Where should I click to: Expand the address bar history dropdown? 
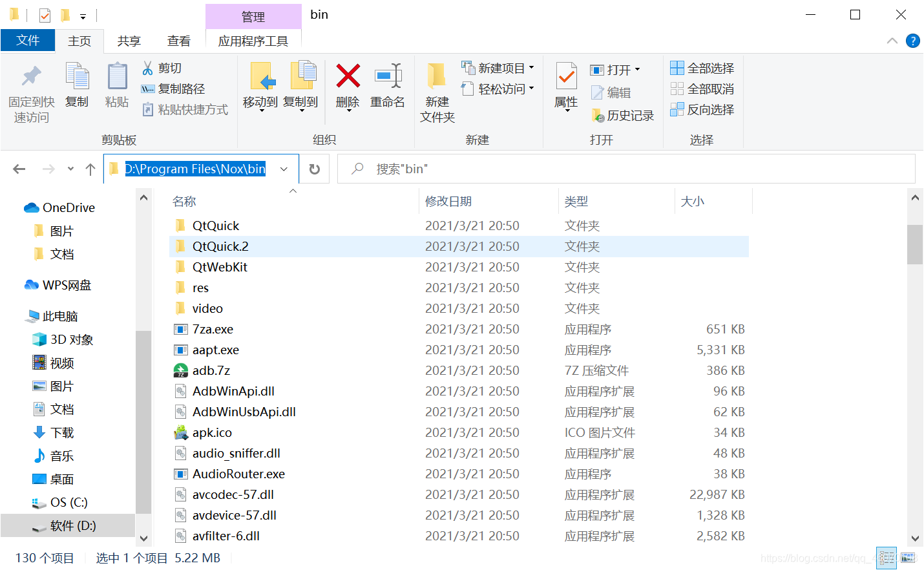284,169
